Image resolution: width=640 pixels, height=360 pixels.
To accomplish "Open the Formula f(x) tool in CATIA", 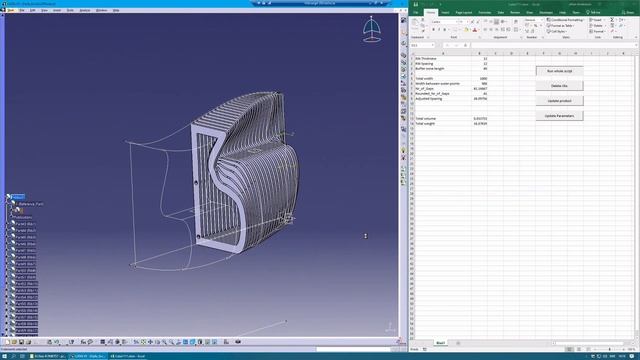I will click(84, 342).
